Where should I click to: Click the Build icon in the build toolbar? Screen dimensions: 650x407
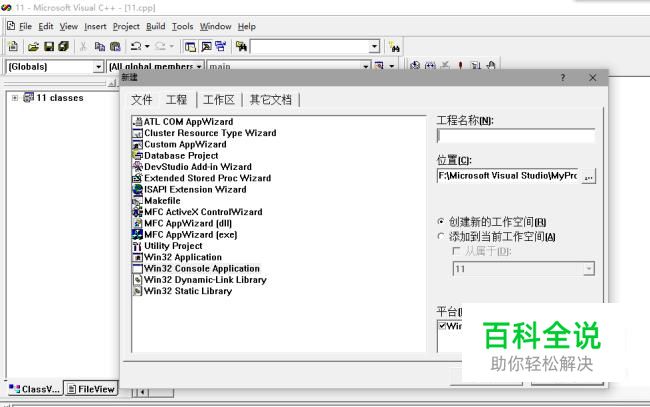(x=430, y=65)
